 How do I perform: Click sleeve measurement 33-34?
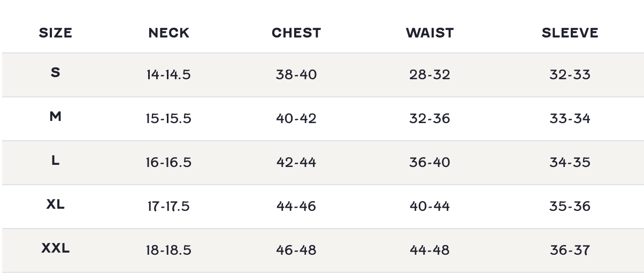pos(570,118)
